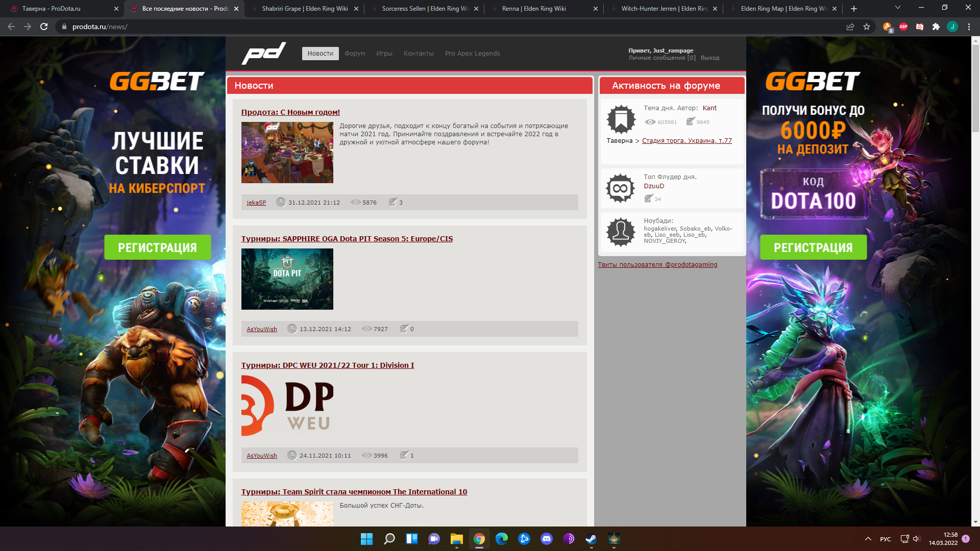Launch Battle.net from the taskbar
This screenshot has height=551, width=980.
[x=524, y=539]
